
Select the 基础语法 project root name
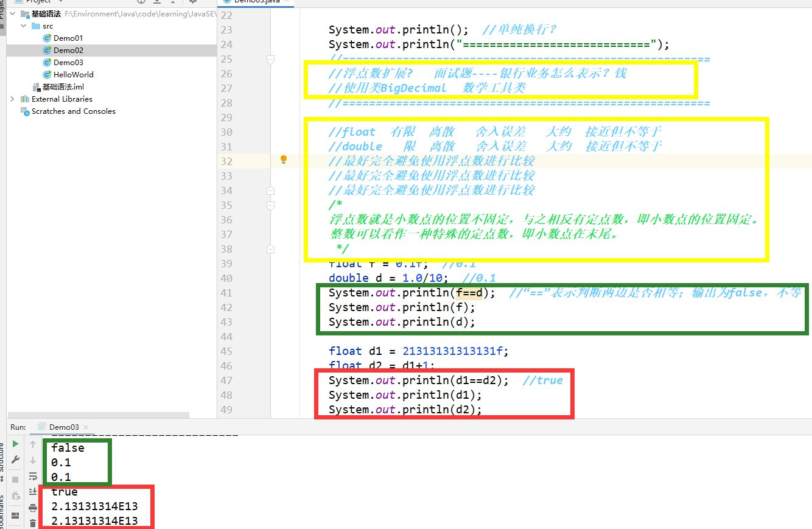46,13
